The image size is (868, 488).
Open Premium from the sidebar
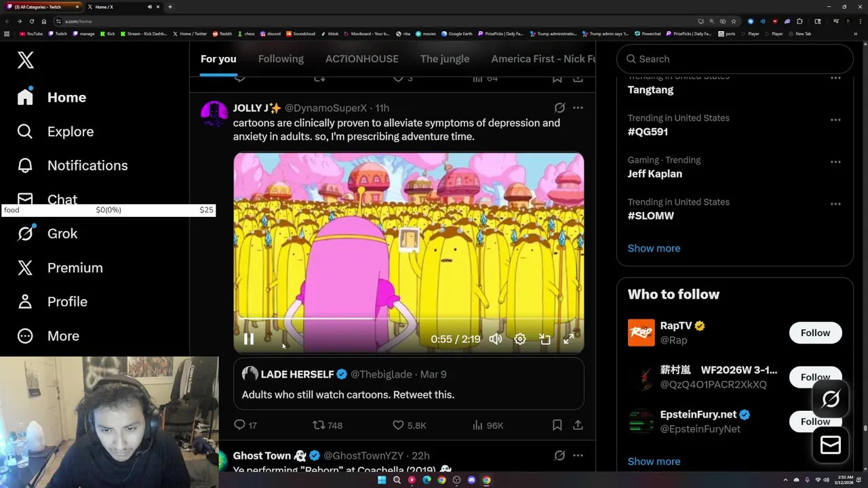pyautogui.click(x=60, y=268)
